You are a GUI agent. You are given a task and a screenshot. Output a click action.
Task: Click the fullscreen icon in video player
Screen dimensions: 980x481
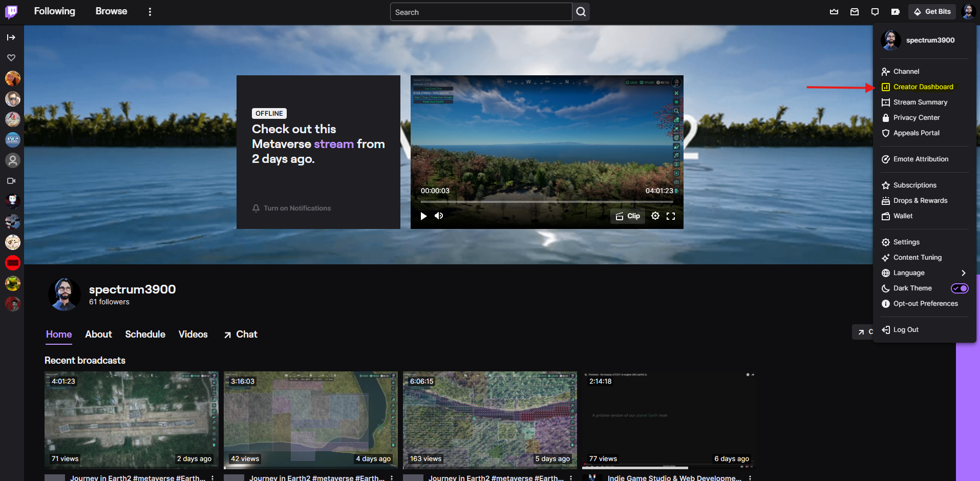[x=671, y=216]
